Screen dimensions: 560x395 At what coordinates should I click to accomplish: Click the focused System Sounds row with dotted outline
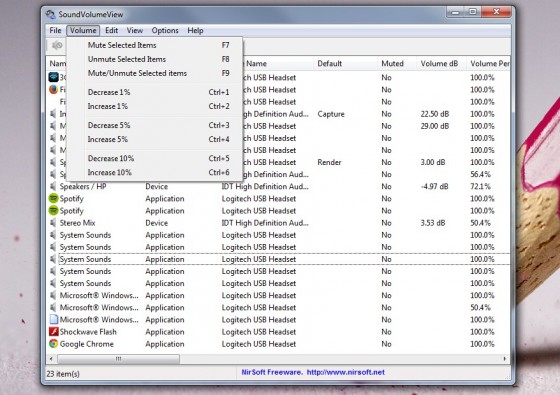(279, 259)
